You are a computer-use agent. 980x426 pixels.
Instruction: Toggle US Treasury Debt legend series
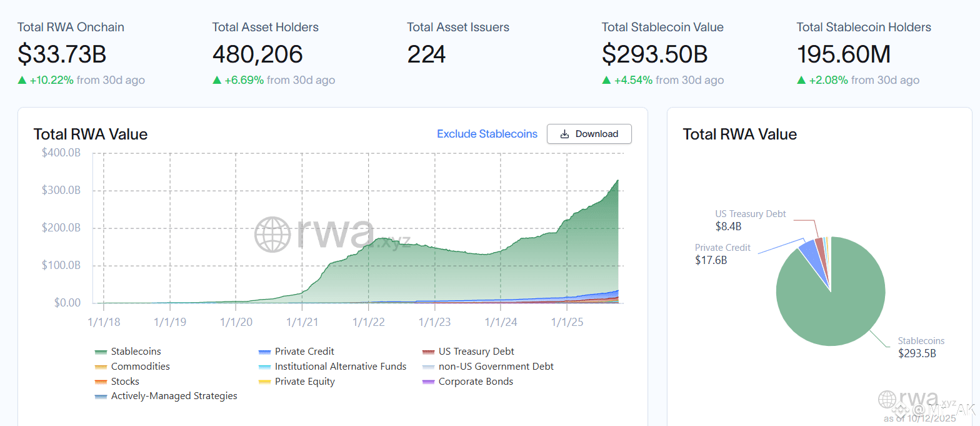tap(476, 352)
